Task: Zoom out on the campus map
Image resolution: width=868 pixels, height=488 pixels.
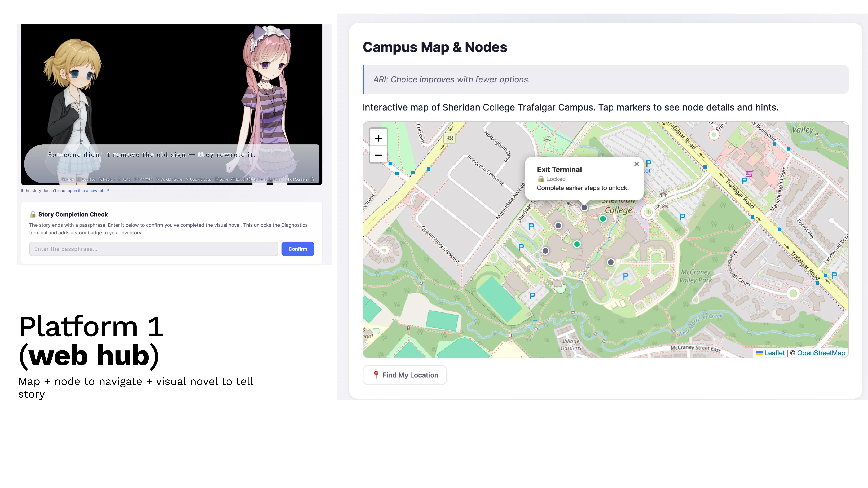Action: pyautogui.click(x=378, y=155)
